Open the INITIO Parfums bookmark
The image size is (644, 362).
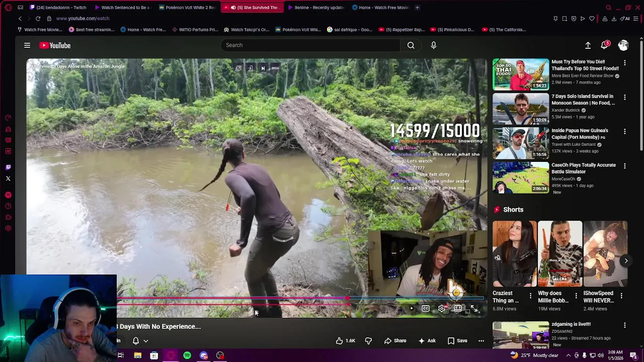pyautogui.click(x=195, y=30)
